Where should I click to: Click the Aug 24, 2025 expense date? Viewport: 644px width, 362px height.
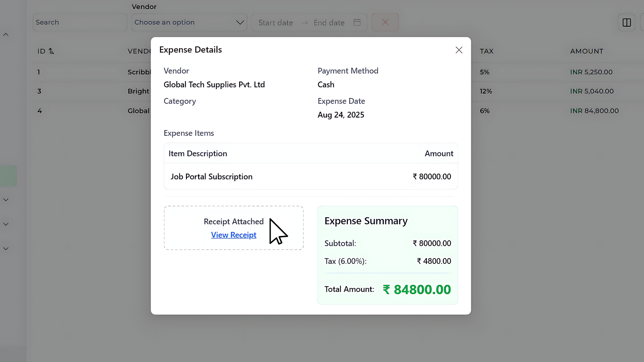point(341,115)
